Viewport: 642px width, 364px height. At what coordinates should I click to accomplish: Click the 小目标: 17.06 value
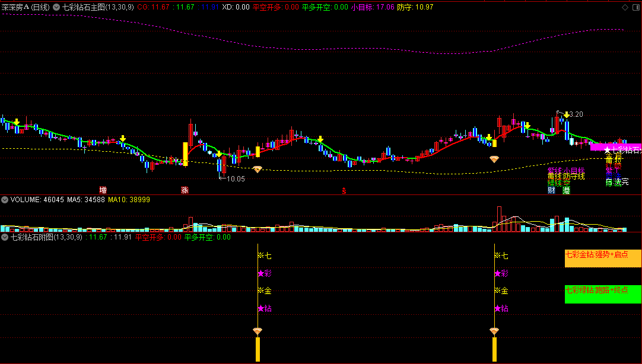click(373, 7)
